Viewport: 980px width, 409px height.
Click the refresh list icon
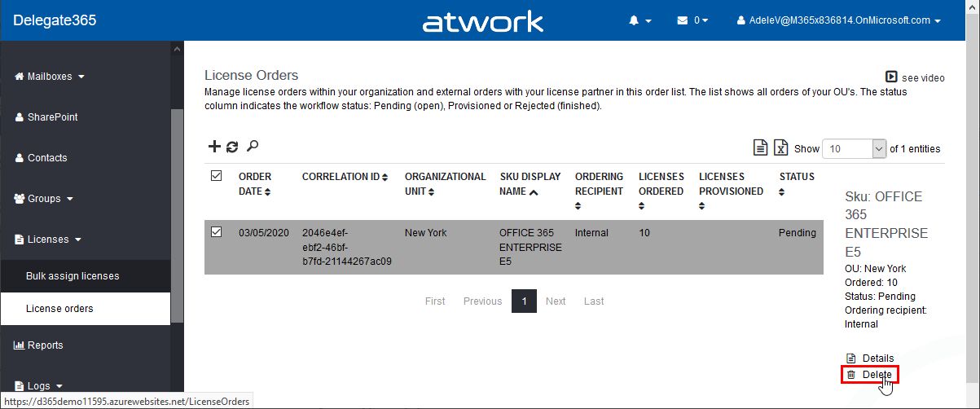(232, 147)
